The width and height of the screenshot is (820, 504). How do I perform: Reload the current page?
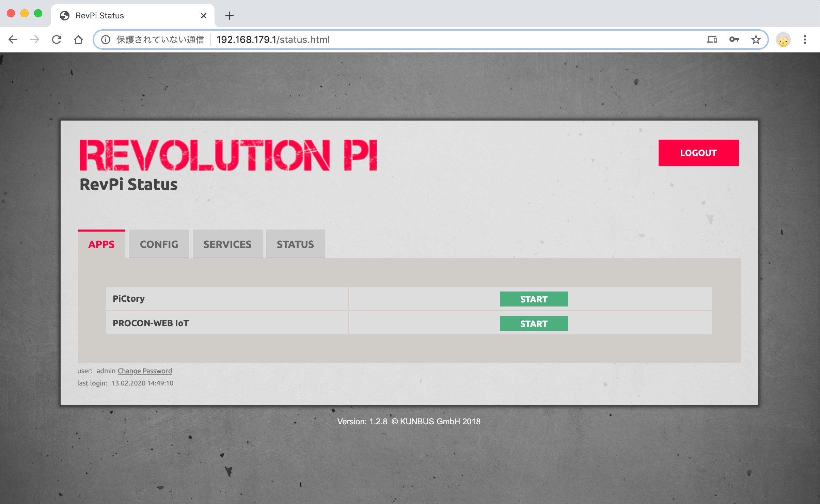57,39
